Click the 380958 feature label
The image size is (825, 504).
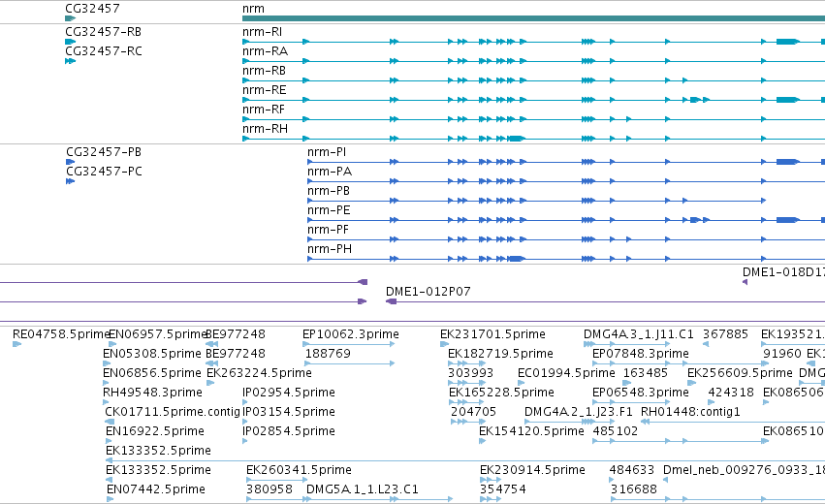coord(270,489)
